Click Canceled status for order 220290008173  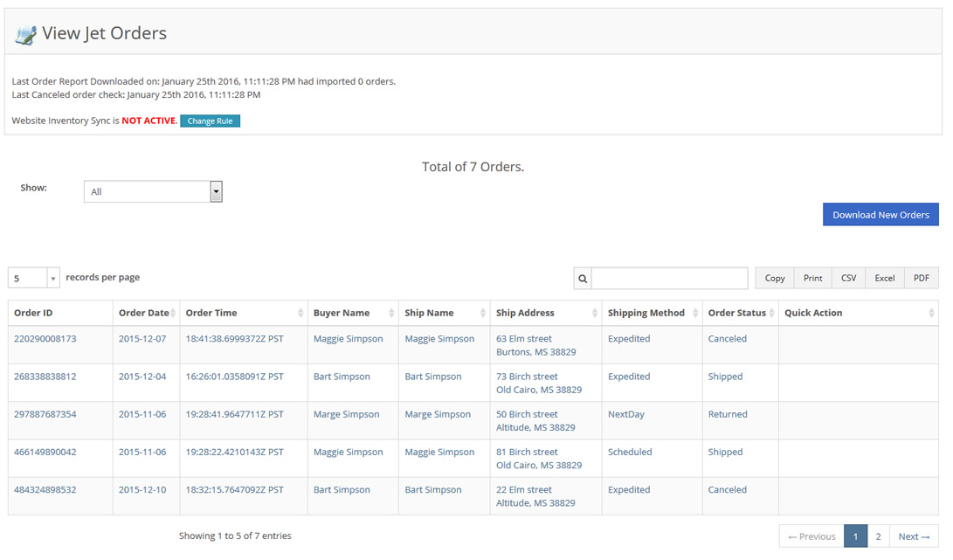[x=727, y=339]
